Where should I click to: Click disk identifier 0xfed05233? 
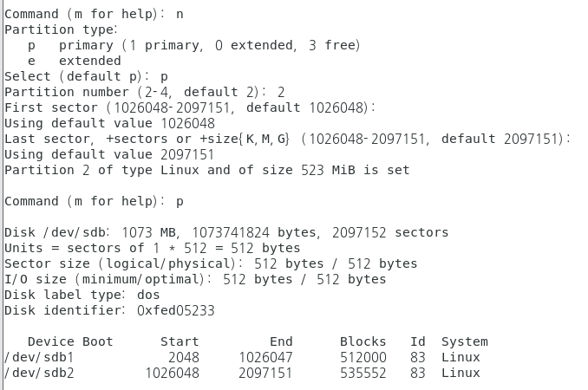coord(176,310)
